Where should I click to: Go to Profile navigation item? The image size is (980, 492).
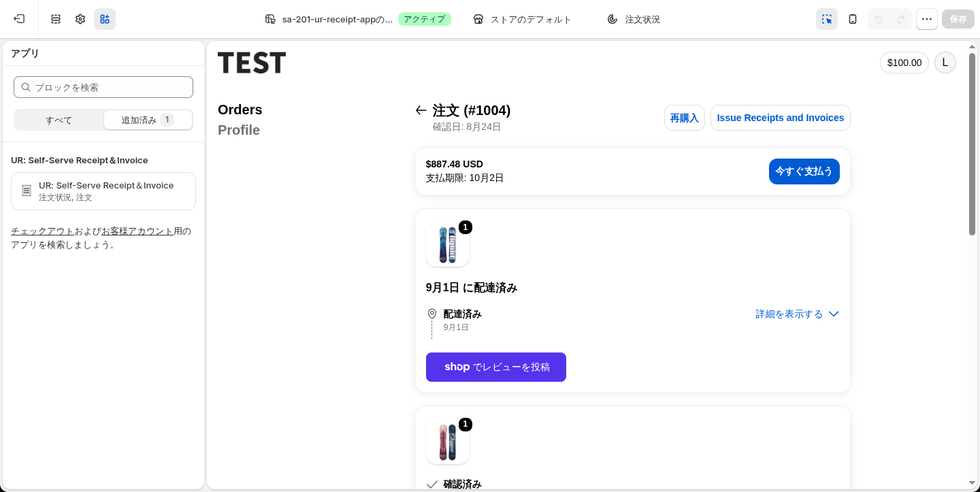239,130
